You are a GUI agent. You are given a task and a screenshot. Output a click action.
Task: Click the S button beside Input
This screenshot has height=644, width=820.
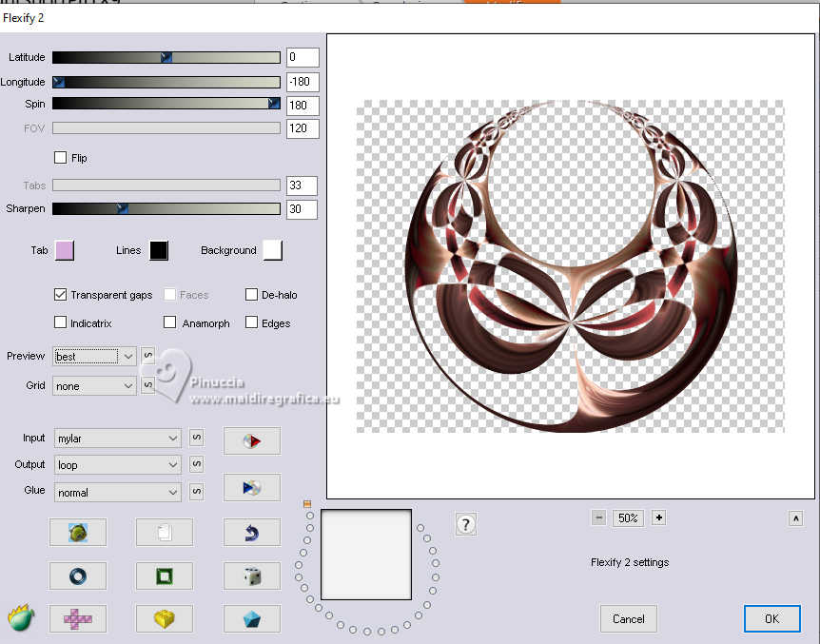(x=197, y=438)
